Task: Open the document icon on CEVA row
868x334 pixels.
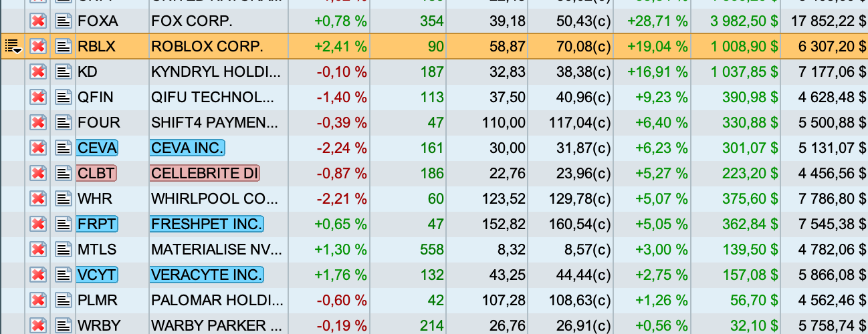Action: 63,148
